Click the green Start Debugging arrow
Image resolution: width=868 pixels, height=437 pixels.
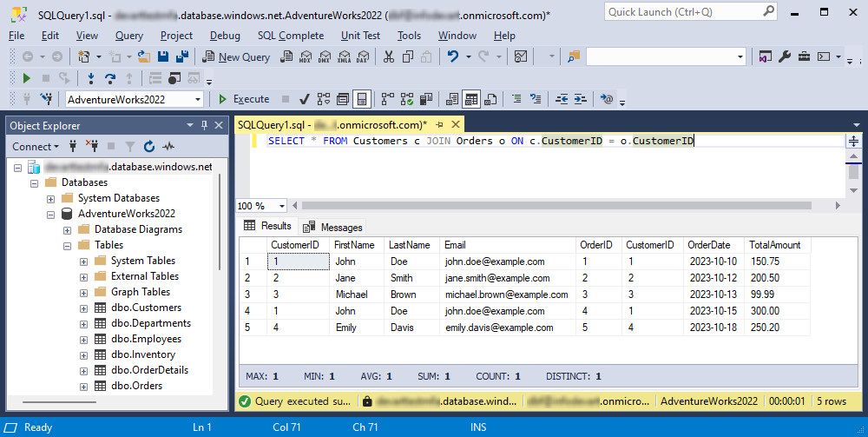pyautogui.click(x=26, y=78)
